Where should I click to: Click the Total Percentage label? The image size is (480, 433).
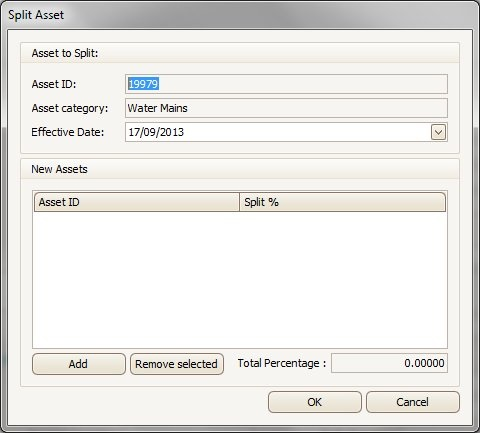[x=282, y=363]
